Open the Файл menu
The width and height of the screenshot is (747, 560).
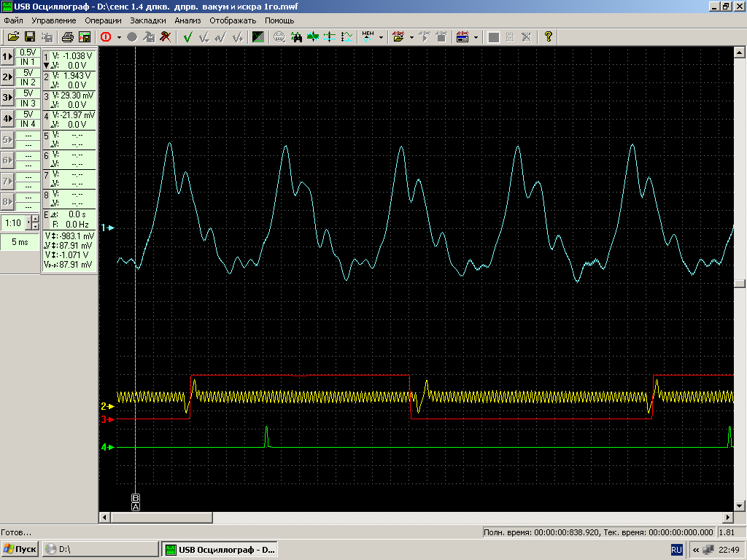[x=13, y=20]
